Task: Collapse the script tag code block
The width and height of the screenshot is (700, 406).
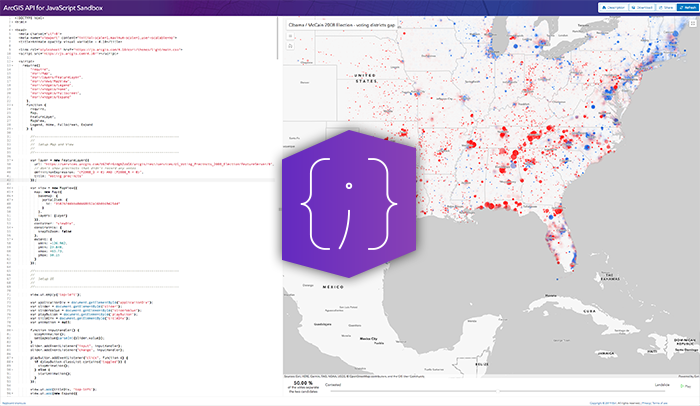Action: (12, 61)
